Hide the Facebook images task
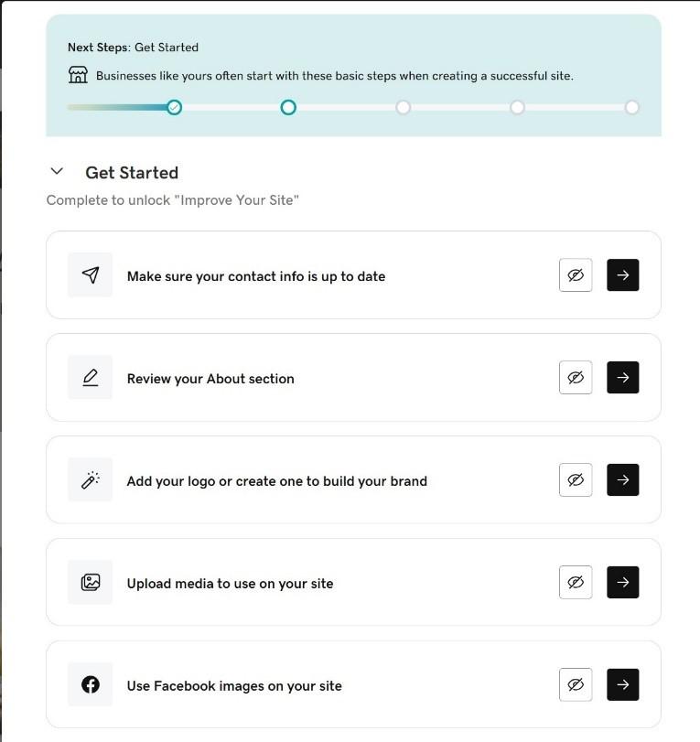 coord(576,684)
